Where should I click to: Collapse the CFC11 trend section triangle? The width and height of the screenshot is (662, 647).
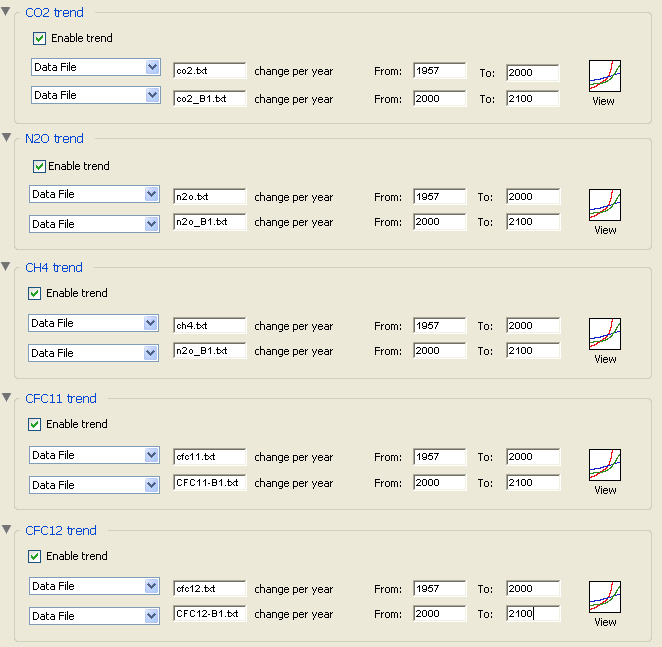[x=7, y=398]
